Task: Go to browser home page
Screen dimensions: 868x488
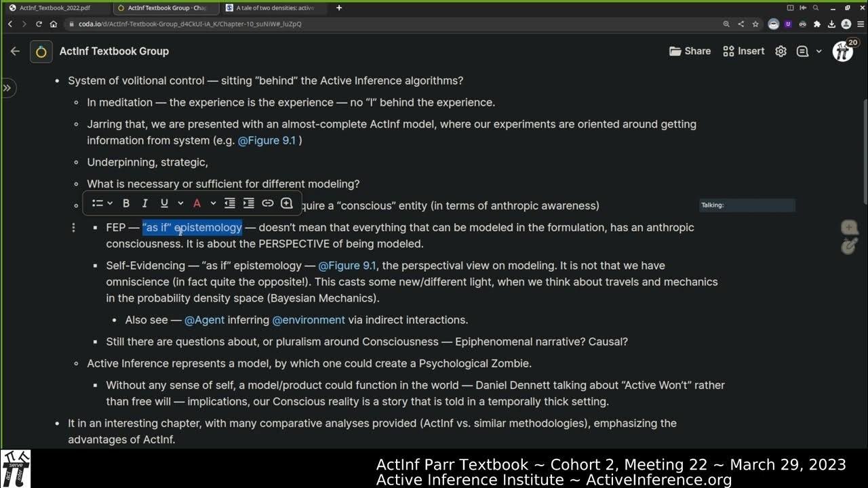Action: coord(53,24)
